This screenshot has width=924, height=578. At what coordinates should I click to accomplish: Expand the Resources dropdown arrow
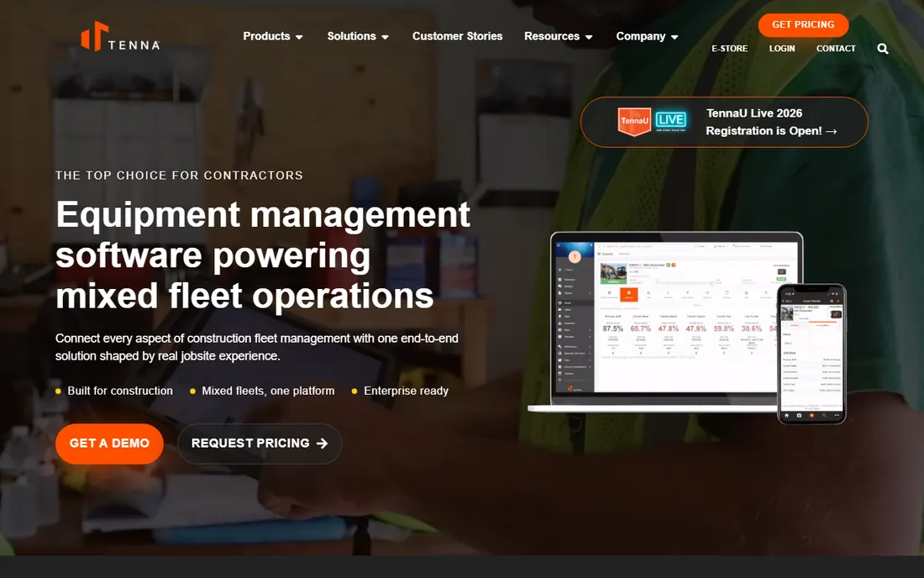pyautogui.click(x=589, y=37)
